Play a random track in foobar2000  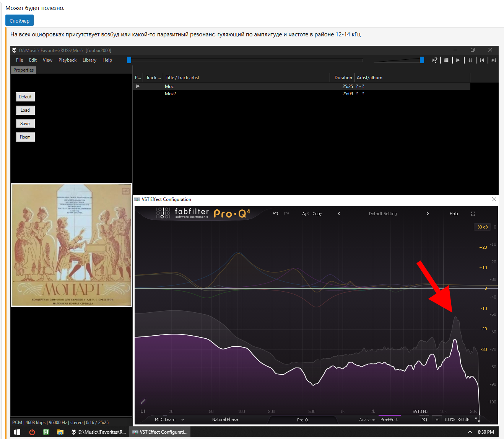434,60
